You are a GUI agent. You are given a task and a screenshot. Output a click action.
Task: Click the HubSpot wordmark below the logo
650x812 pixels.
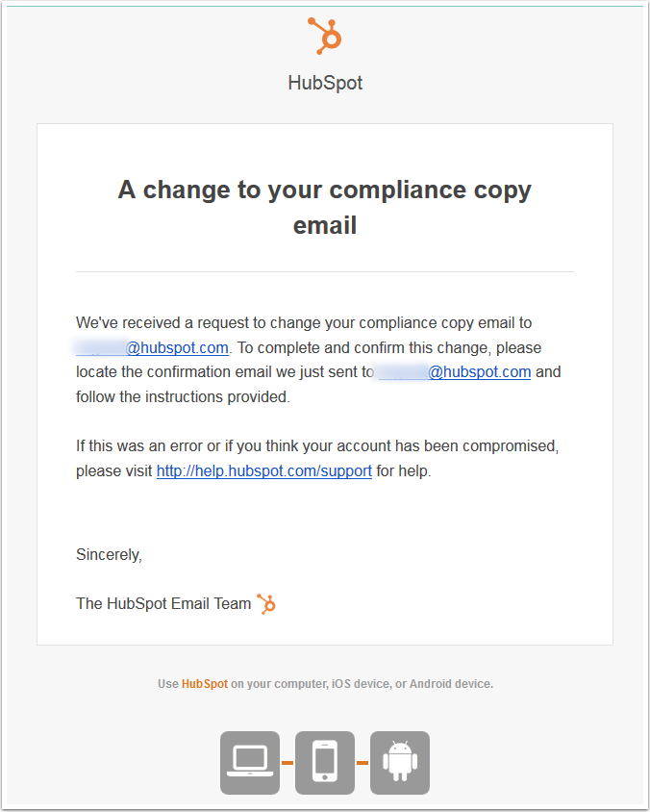325,83
